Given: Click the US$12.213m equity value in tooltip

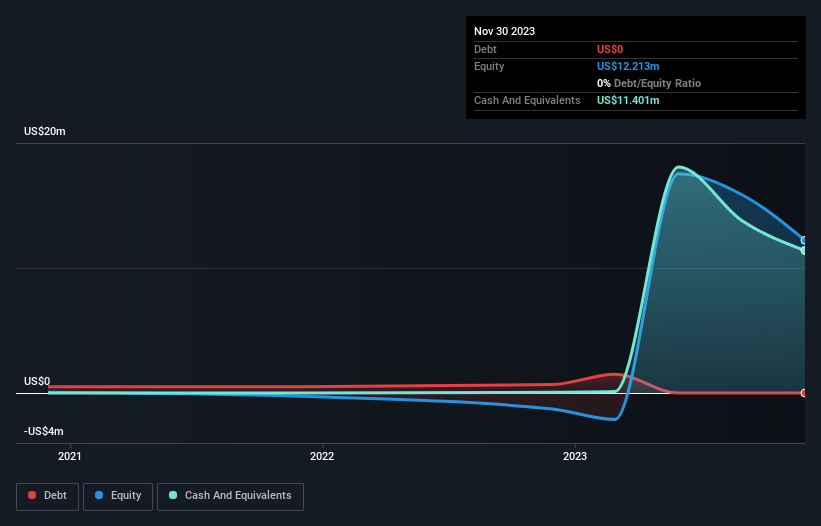Looking at the screenshot, I should click(628, 66).
